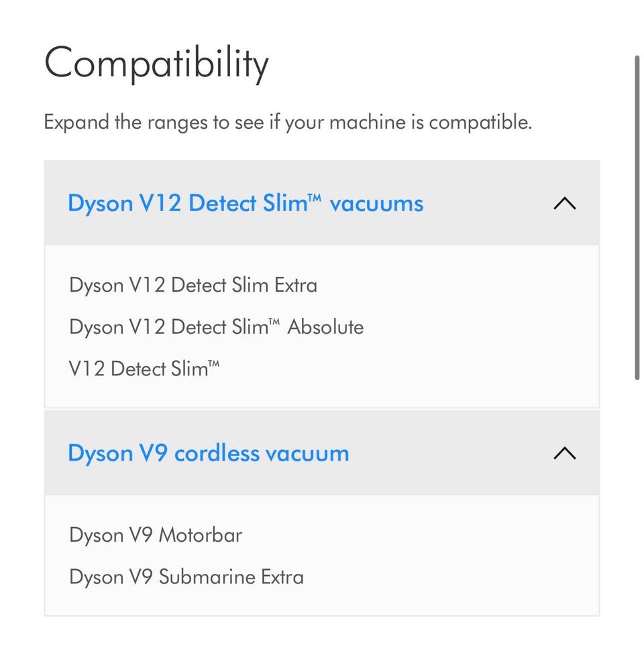Click the word "cordless" in the V9 header
The height and width of the screenshot is (649, 644).
click(216, 453)
